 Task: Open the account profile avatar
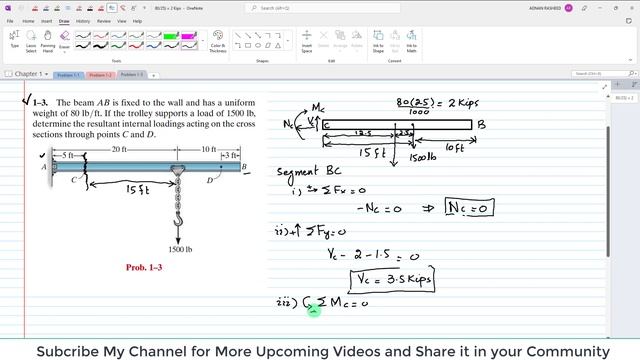569,8
